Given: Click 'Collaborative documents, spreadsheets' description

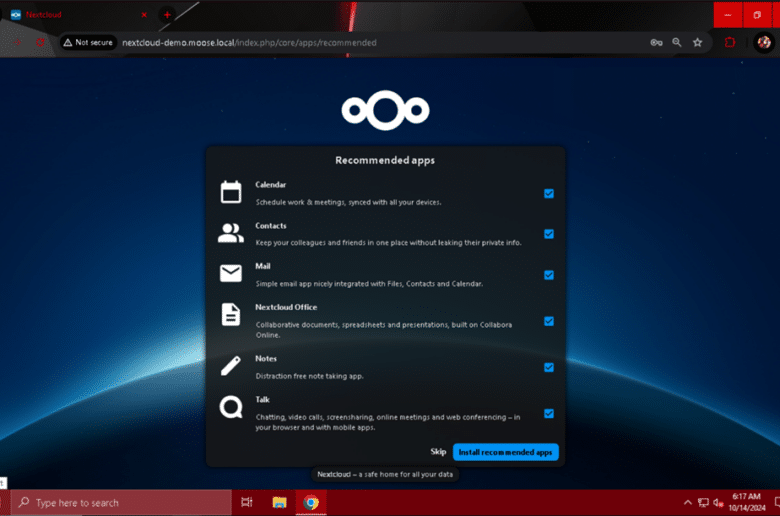Looking at the screenshot, I should click(384, 329).
